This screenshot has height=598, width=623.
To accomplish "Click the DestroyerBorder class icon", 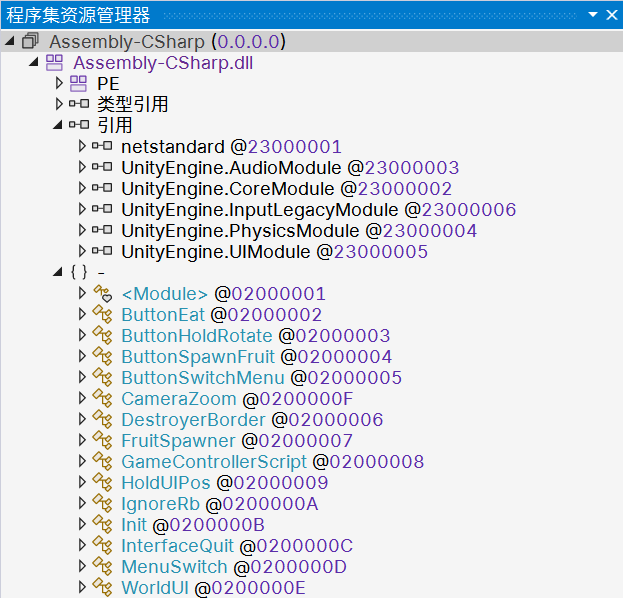I will point(103,420).
